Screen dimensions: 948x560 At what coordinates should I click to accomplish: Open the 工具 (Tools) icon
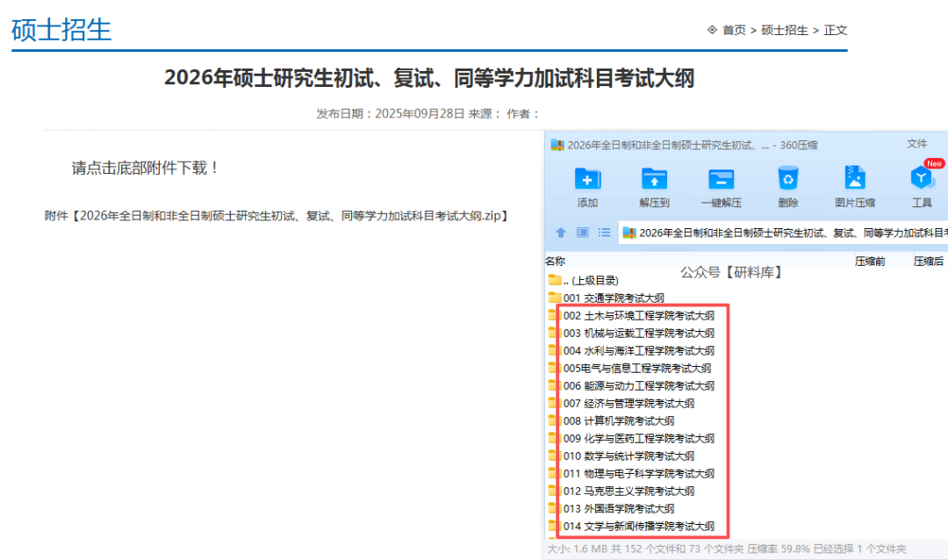click(x=922, y=179)
